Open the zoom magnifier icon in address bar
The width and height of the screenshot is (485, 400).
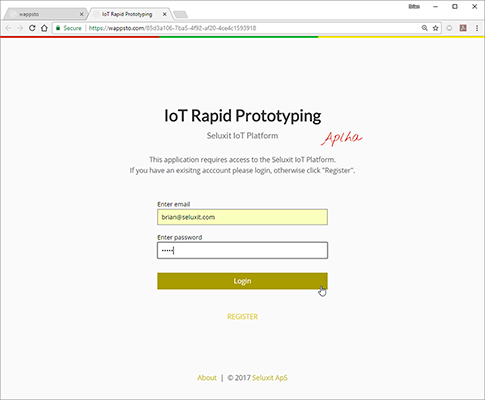(424, 28)
